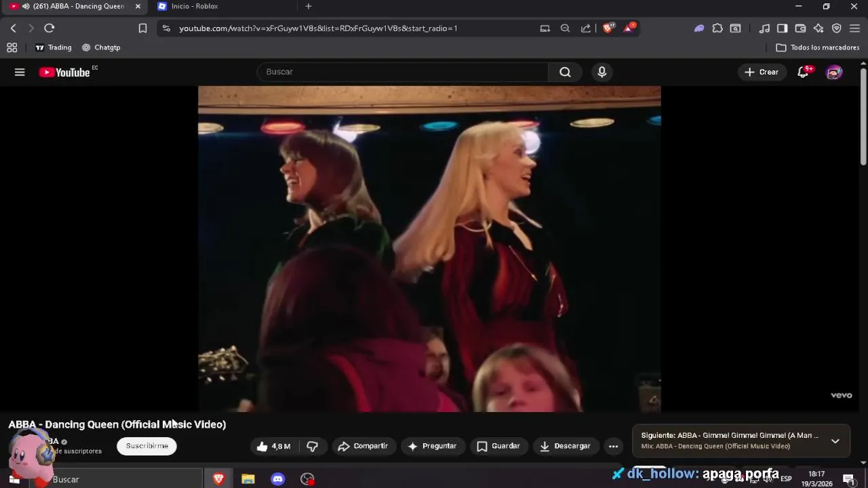Click the Preguntar button
The width and height of the screenshot is (868, 488).
(433, 446)
